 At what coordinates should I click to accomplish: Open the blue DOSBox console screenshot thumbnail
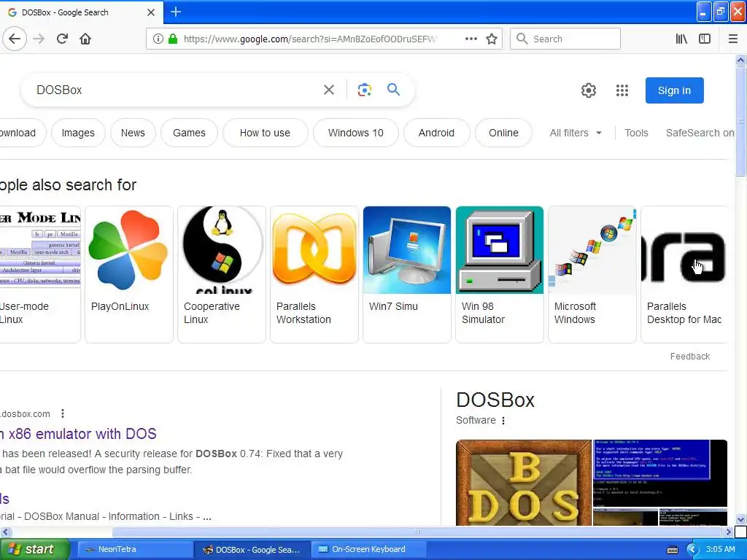[x=660, y=472]
